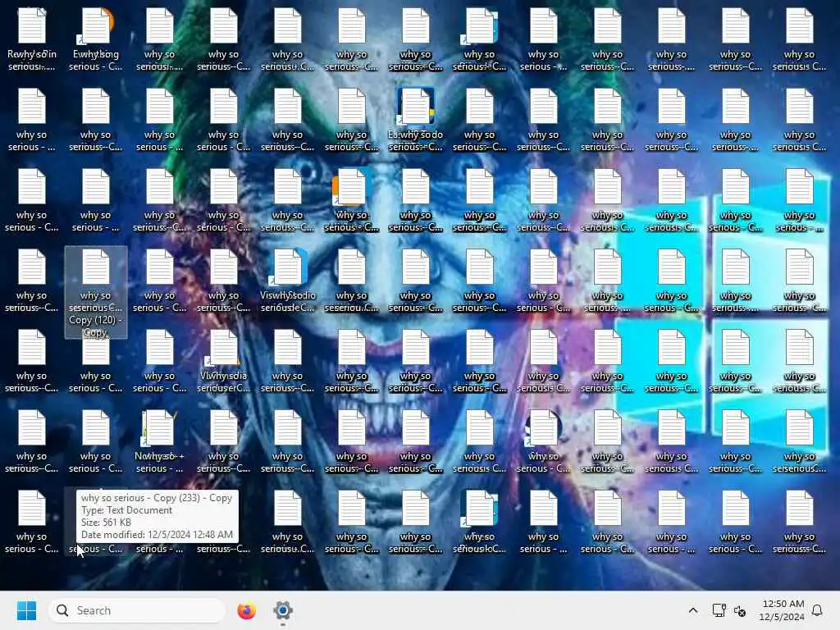The width and height of the screenshot is (840, 630).
Task: Open the Windows Start menu
Action: [x=26, y=610]
